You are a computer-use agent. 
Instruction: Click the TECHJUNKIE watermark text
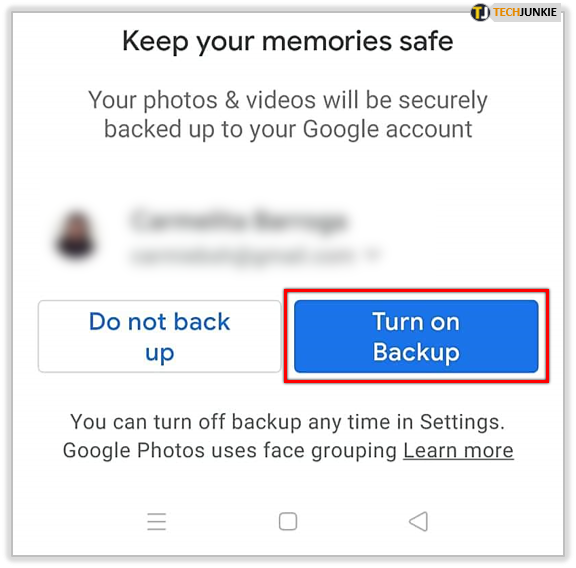pos(525,12)
